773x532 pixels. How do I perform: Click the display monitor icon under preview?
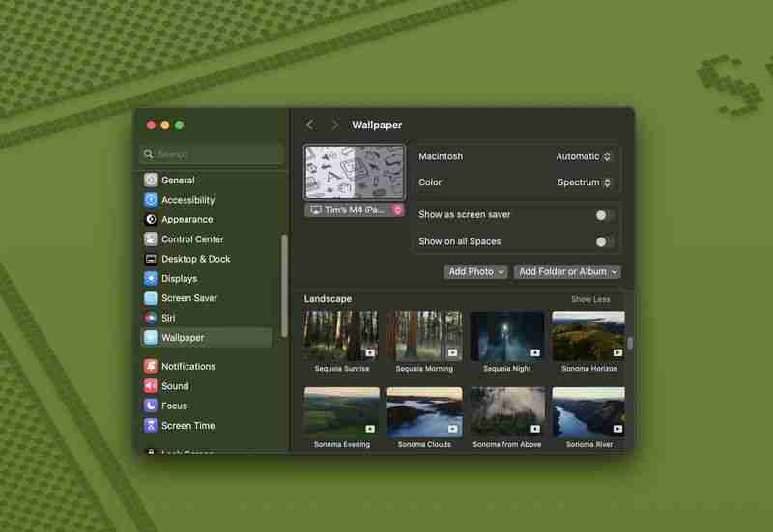[x=316, y=210]
